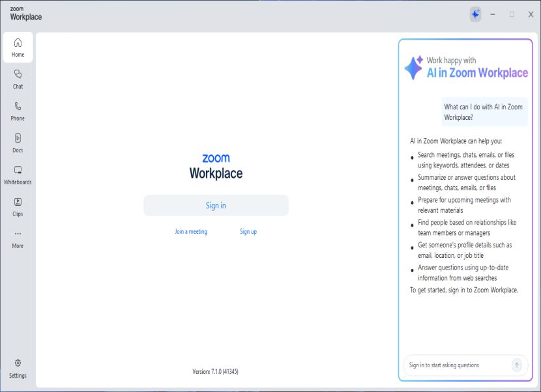The width and height of the screenshot is (541, 392).
Task: Minimize the Zoom Workplace window
Action: click(x=493, y=14)
